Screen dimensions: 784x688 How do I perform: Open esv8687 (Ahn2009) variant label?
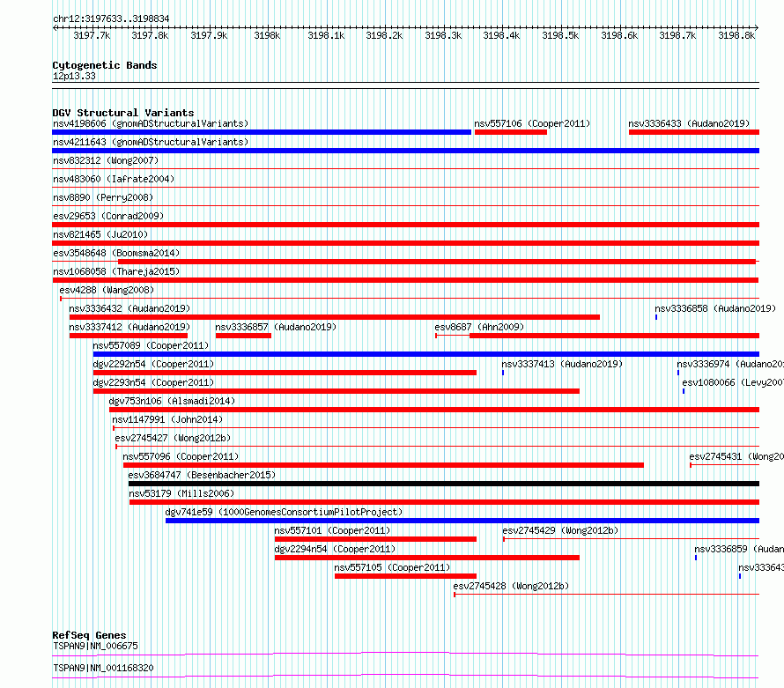(x=479, y=327)
